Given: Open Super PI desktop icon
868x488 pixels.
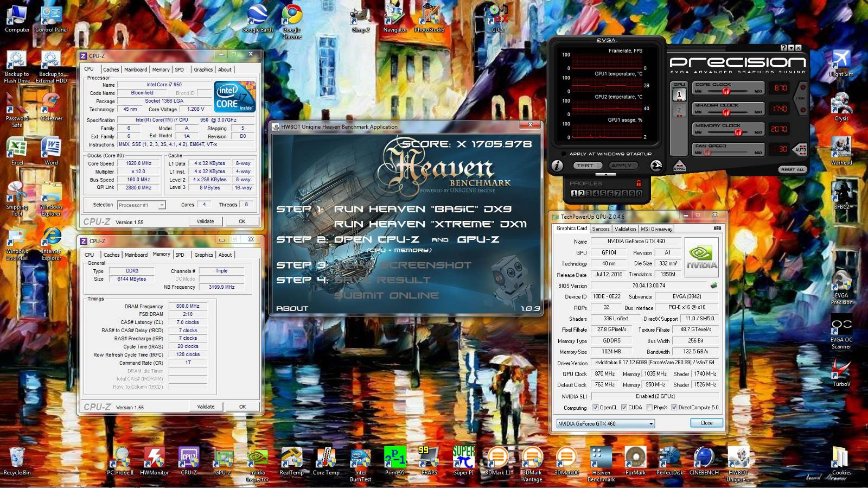Looking at the screenshot, I should point(464,461).
